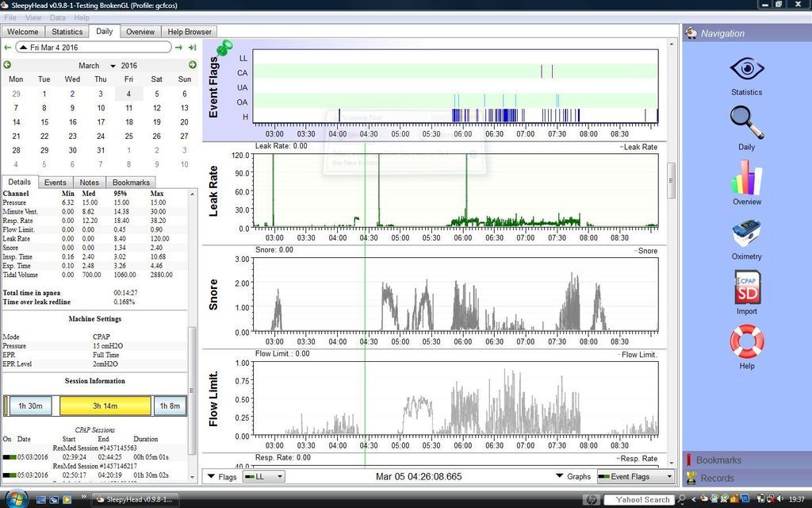Image resolution: width=812 pixels, height=508 pixels.
Task: Click the search magnifier beside Yahoo Search
Action: click(x=681, y=500)
